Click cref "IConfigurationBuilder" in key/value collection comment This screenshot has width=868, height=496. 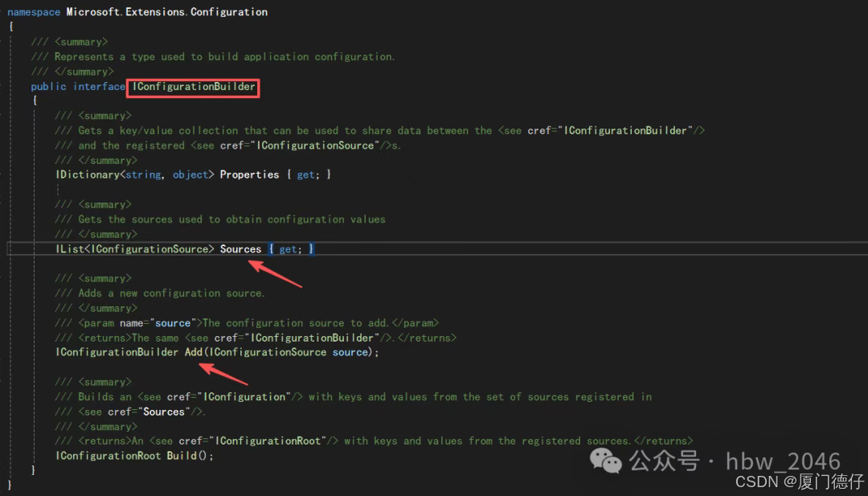[625, 130]
